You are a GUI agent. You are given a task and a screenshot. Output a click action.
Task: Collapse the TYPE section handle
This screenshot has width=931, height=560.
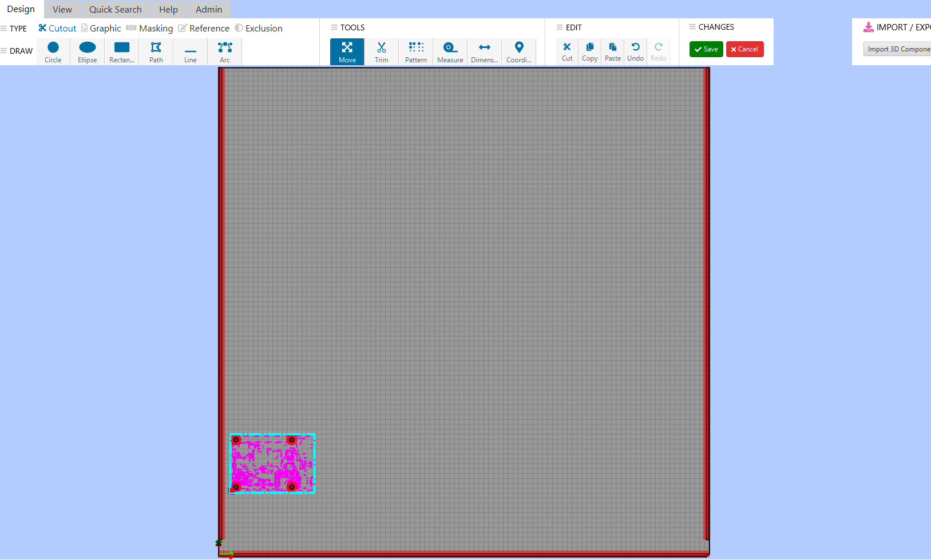click(3, 28)
